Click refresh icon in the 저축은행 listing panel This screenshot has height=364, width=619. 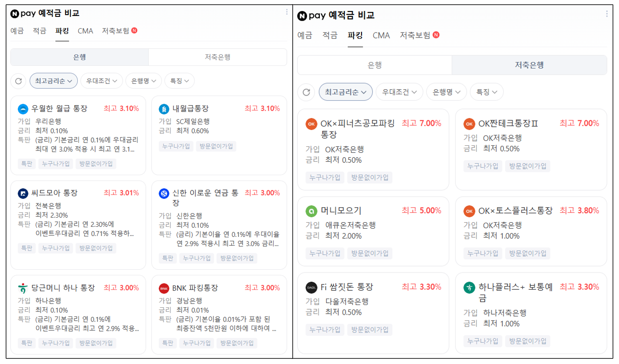(x=306, y=92)
